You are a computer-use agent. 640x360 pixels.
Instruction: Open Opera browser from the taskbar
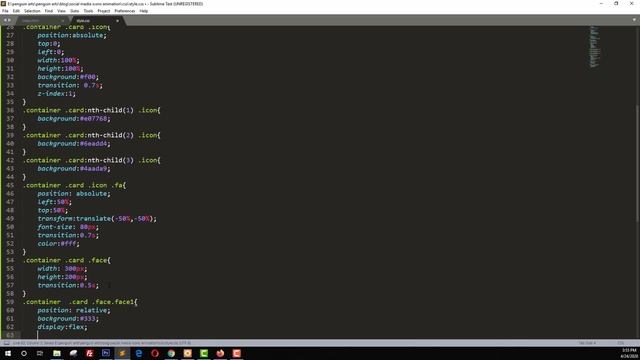tap(155, 353)
